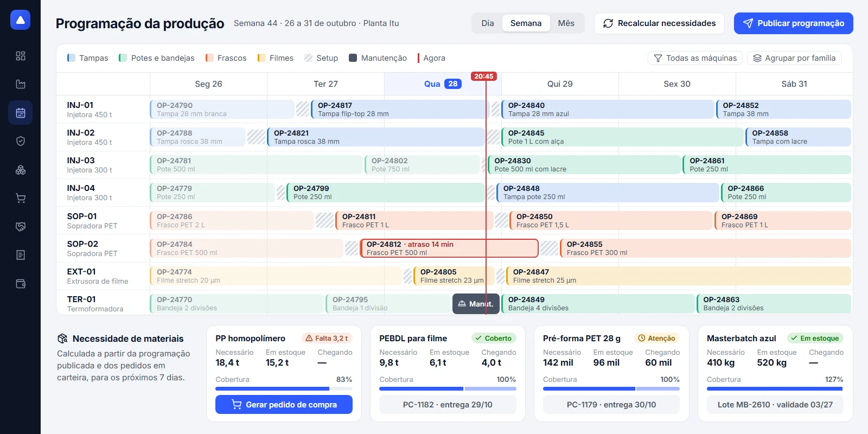The height and width of the screenshot is (434, 868).
Task: Switch to the Dia view
Action: tap(488, 23)
